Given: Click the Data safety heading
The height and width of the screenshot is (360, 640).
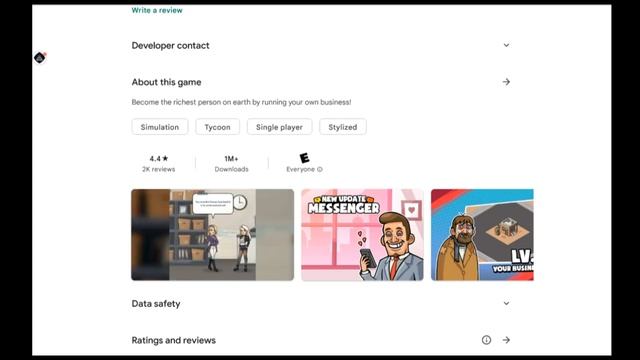Looking at the screenshot, I should (x=156, y=304).
